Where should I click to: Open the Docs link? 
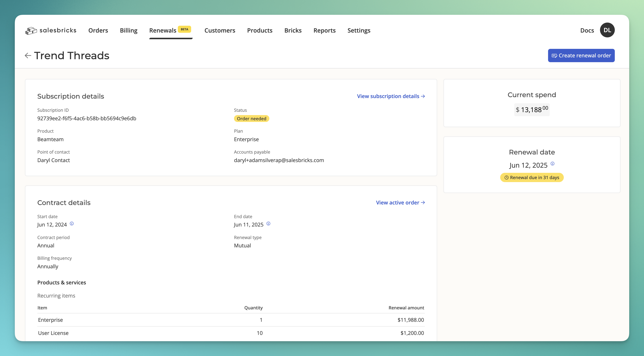coord(587,31)
